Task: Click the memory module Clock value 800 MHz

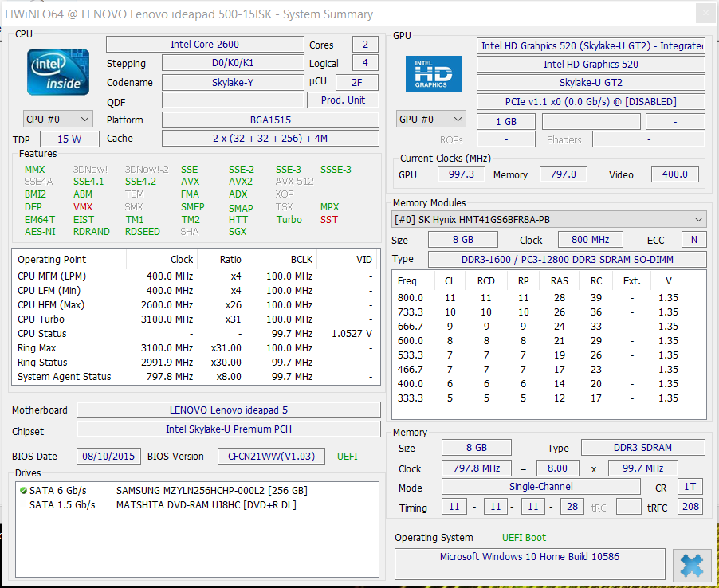Action: click(x=591, y=240)
